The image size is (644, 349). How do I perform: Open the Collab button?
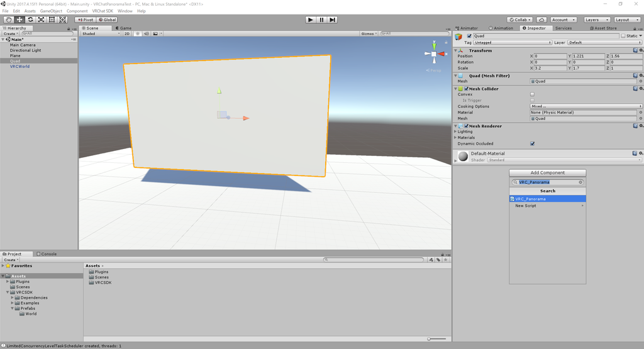(520, 19)
